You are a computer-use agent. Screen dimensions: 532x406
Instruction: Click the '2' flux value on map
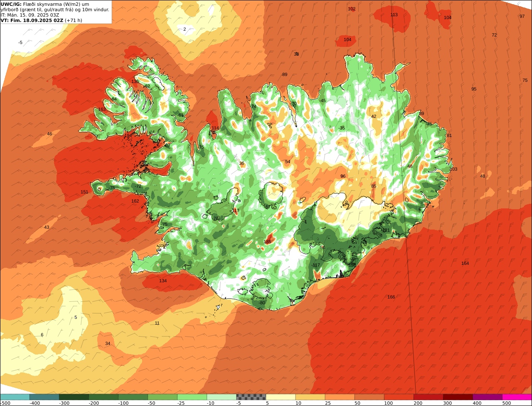click(x=185, y=29)
